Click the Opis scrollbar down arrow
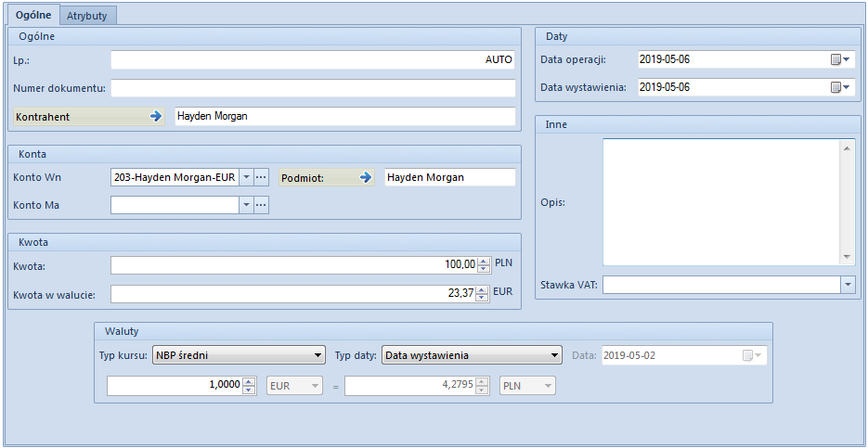The image size is (868, 448). [847, 258]
